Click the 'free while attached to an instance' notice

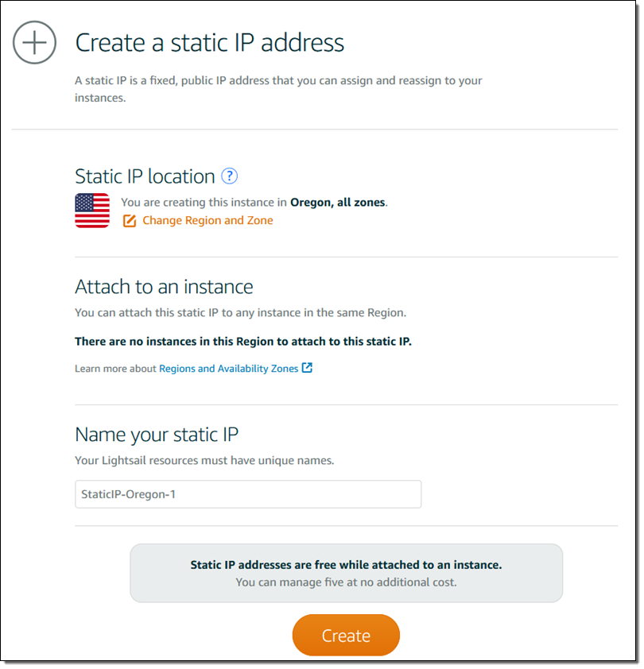(346, 566)
